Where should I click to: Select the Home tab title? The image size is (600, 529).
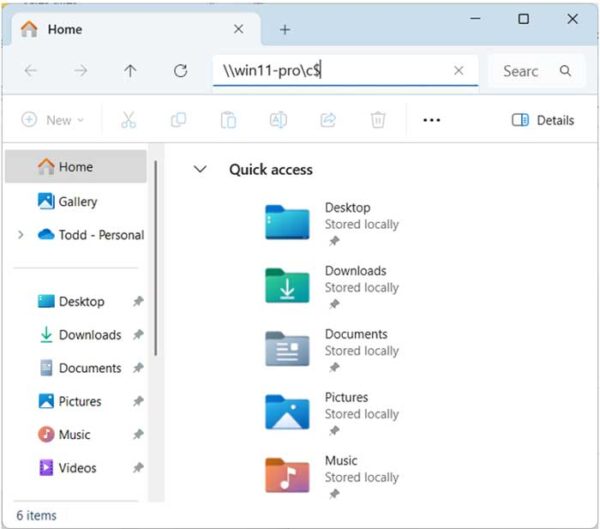(x=65, y=29)
